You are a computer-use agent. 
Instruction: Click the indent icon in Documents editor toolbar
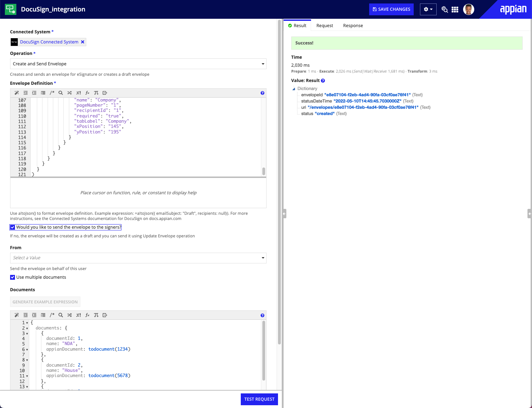coord(34,315)
